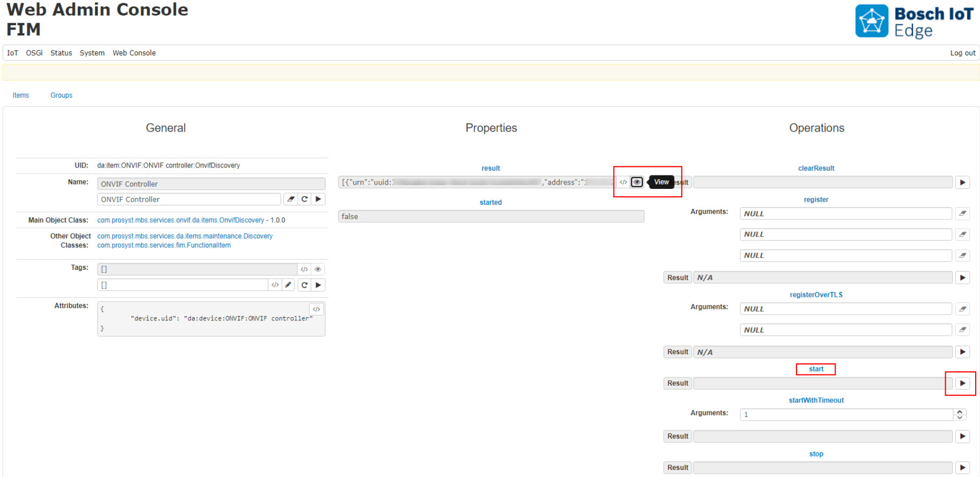Screen dimensions: 980x477
Task: Click the device.uid attribute text
Action: (x=222, y=318)
